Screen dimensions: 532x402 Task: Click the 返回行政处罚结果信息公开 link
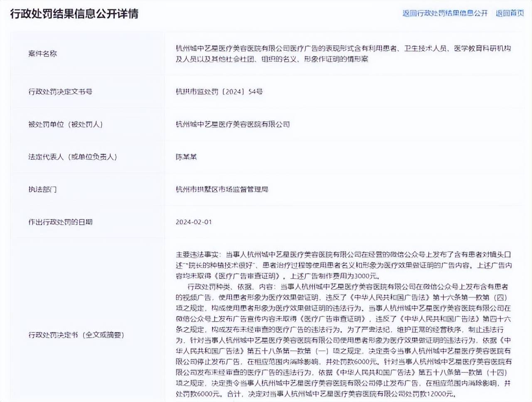(x=445, y=13)
